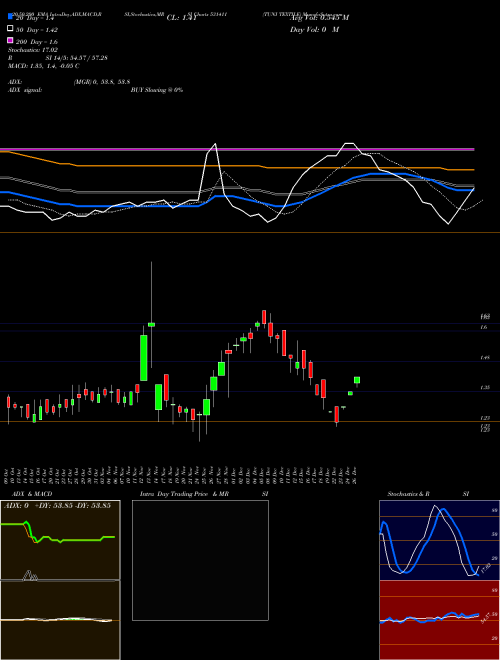The height and width of the screenshot is (660, 500).
Task: Select the '50 Day = 1.42' legend label
Action: (37, 30)
